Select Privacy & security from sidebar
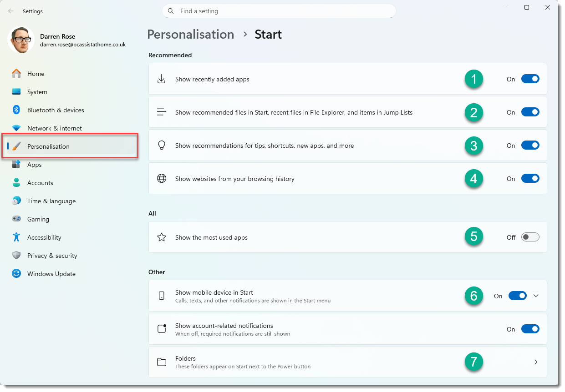The height and width of the screenshot is (392, 565). (x=51, y=255)
